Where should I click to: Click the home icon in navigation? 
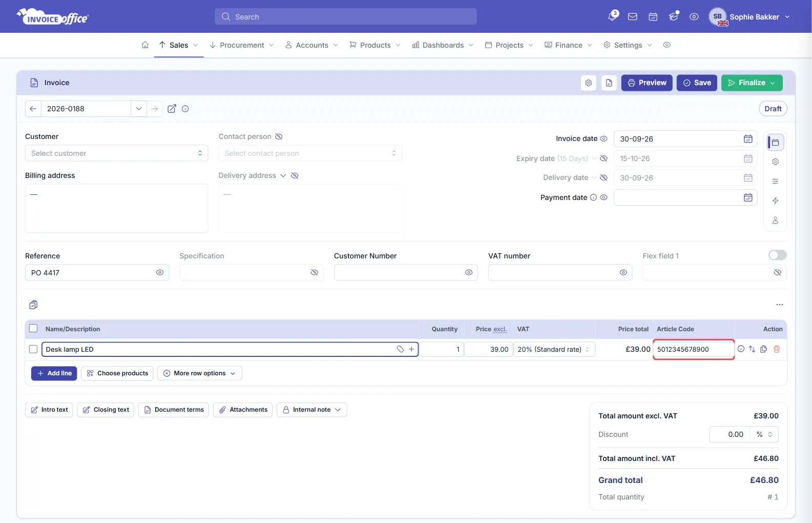pyautogui.click(x=145, y=45)
